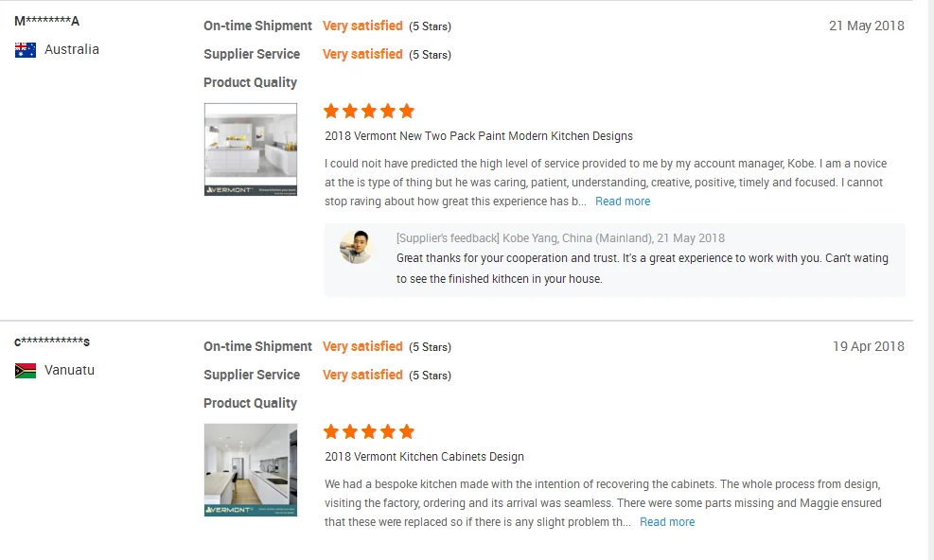Viewport: 934px width, 560px height.
Task: Click reviewer name c************s
Action: (x=52, y=341)
